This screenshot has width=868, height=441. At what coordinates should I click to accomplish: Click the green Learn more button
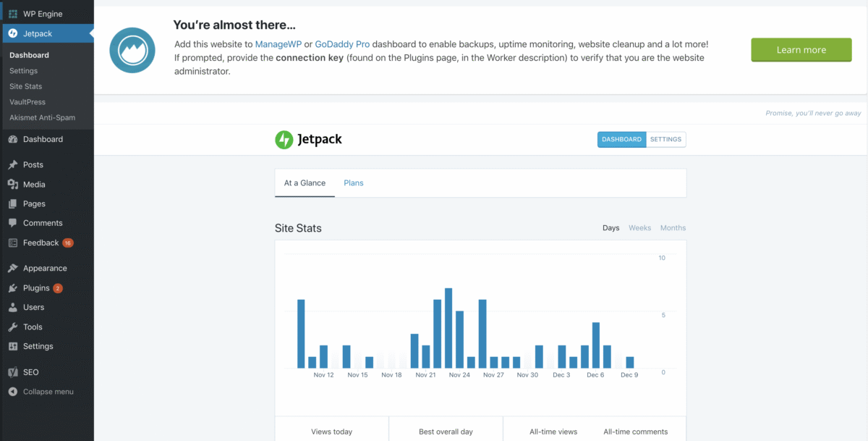[801, 50]
